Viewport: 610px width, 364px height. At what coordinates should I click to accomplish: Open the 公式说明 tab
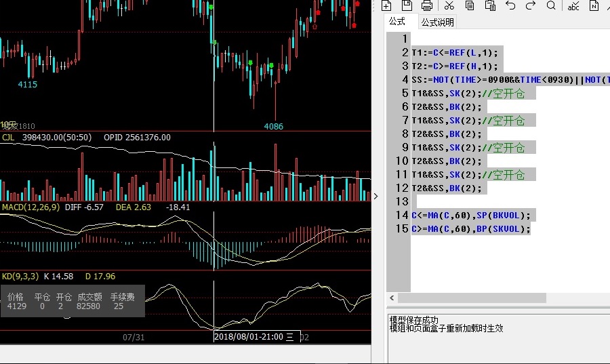pos(437,22)
